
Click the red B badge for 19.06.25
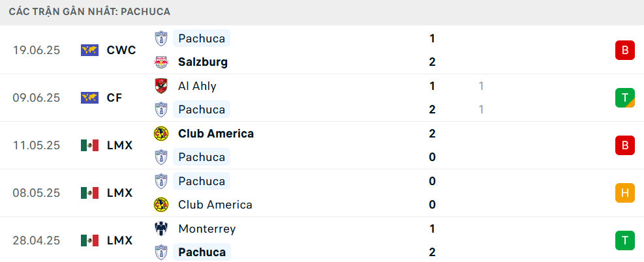pos(624,50)
